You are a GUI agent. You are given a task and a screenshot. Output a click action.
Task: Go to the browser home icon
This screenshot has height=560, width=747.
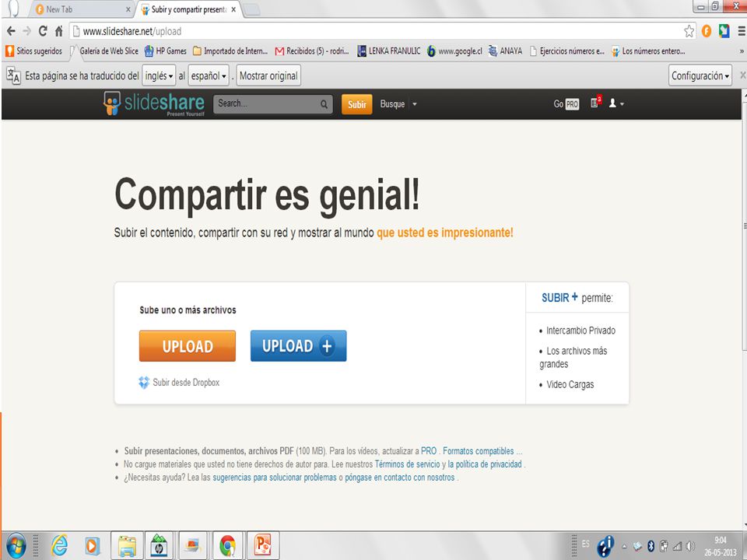(58, 31)
